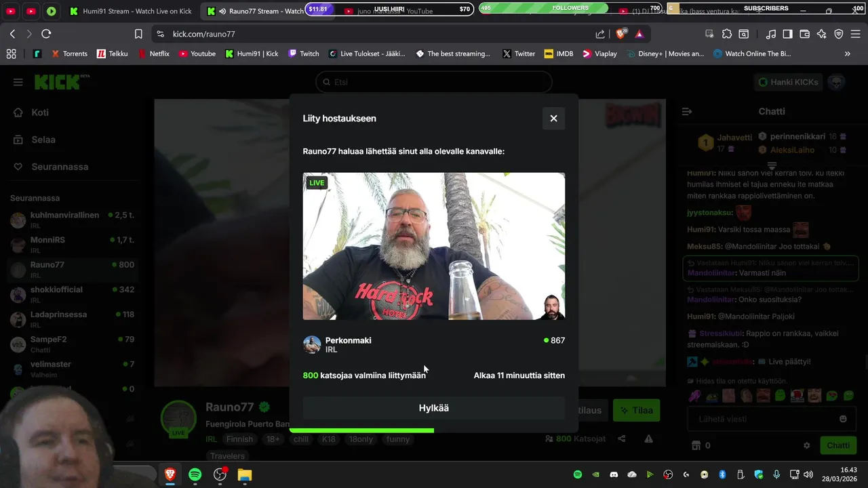Collapse the chat panel arrow icon
The image size is (868, 488).
click(687, 111)
